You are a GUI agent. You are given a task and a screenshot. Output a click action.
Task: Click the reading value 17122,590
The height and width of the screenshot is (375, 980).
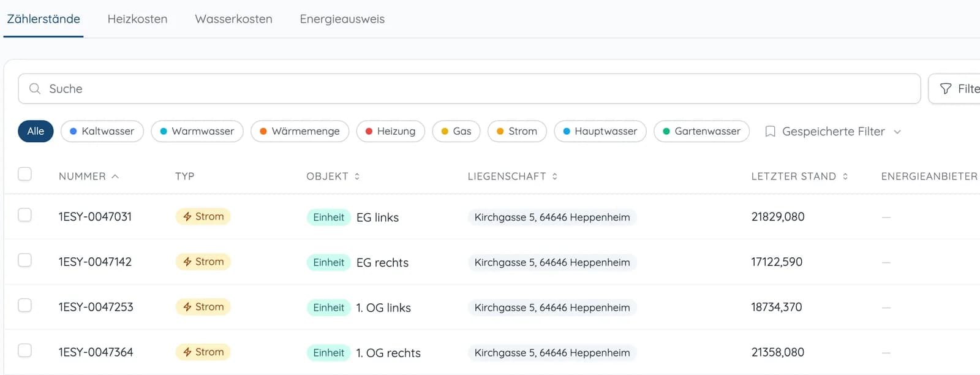tap(777, 262)
